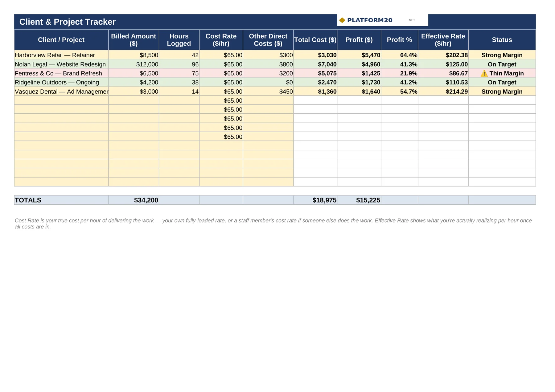This screenshot has width=555, height=392.
Task: Select the $8,500 billed amount cell
Action: pos(134,55)
